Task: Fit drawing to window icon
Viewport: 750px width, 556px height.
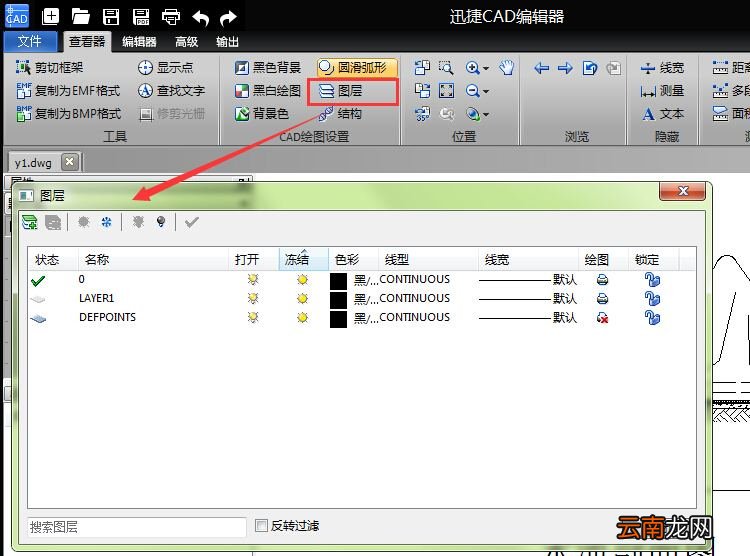Action: [x=446, y=90]
